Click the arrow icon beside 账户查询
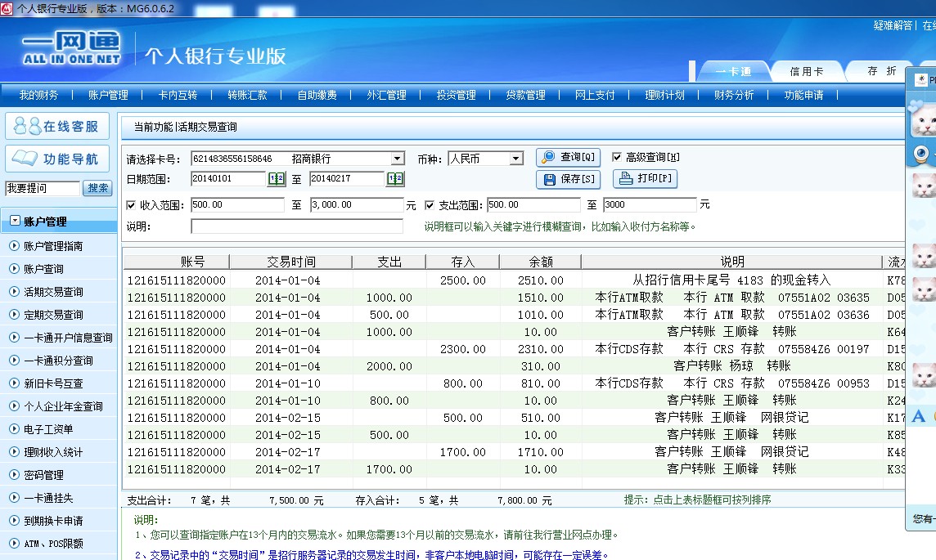 pyautogui.click(x=14, y=269)
